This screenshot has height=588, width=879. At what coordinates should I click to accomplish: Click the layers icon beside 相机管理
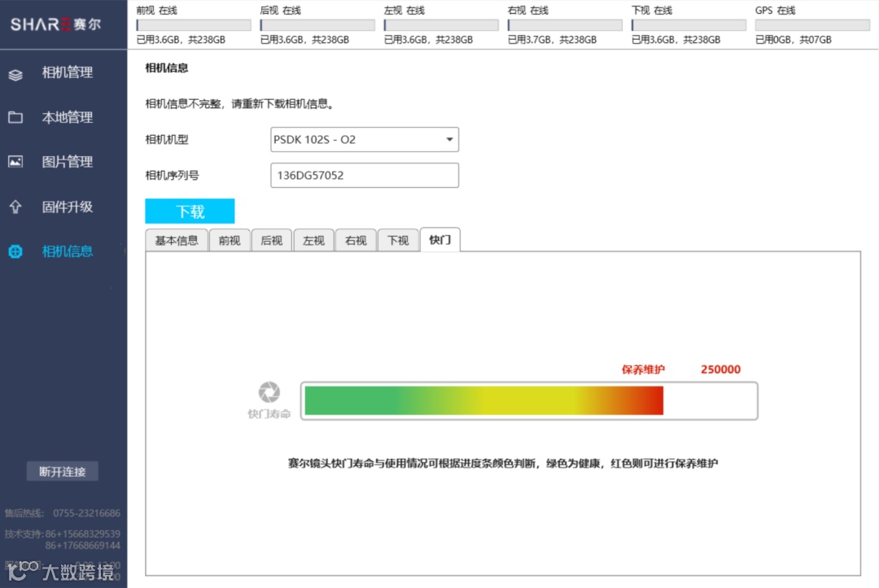(x=15, y=74)
